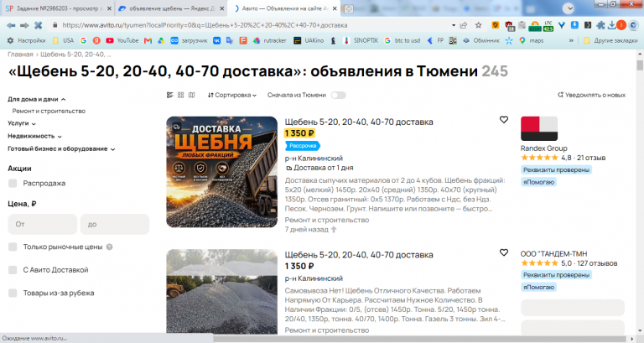Open the Gmail bookmark icon

148,40
